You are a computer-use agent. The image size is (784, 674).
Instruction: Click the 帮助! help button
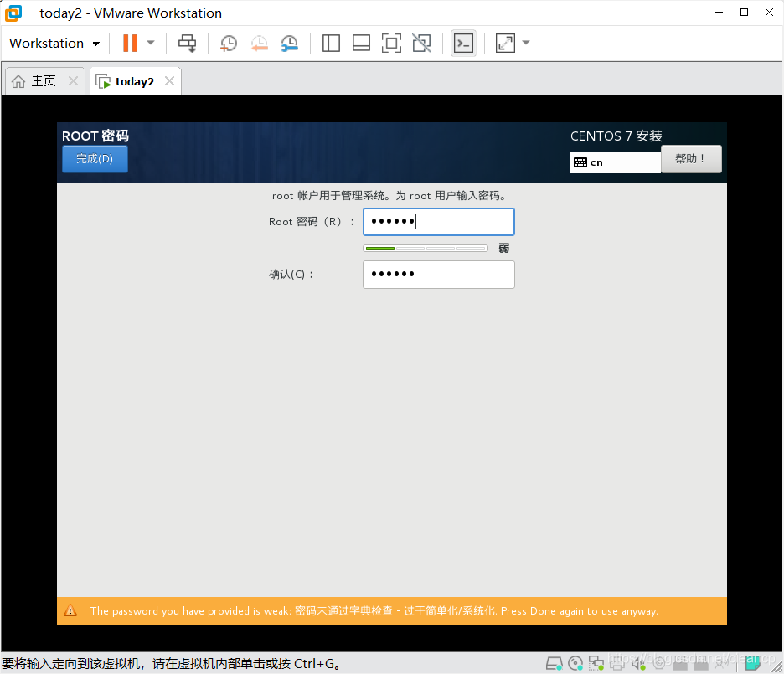pos(691,159)
